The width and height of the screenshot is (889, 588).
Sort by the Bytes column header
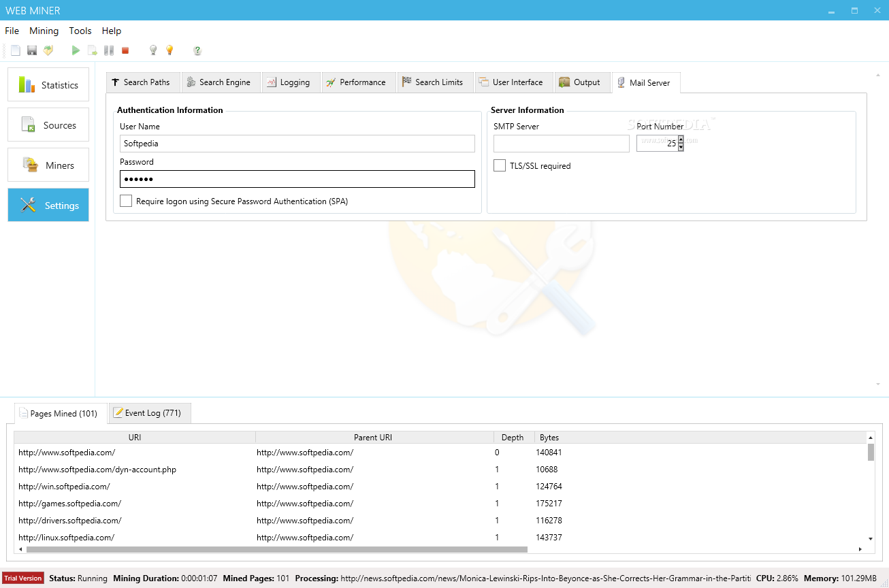[x=549, y=438]
